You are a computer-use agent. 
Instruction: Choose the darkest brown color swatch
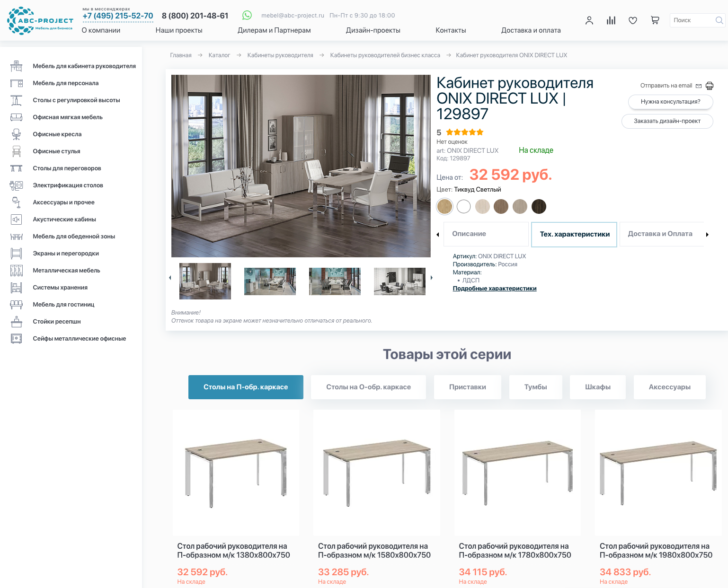tap(539, 206)
